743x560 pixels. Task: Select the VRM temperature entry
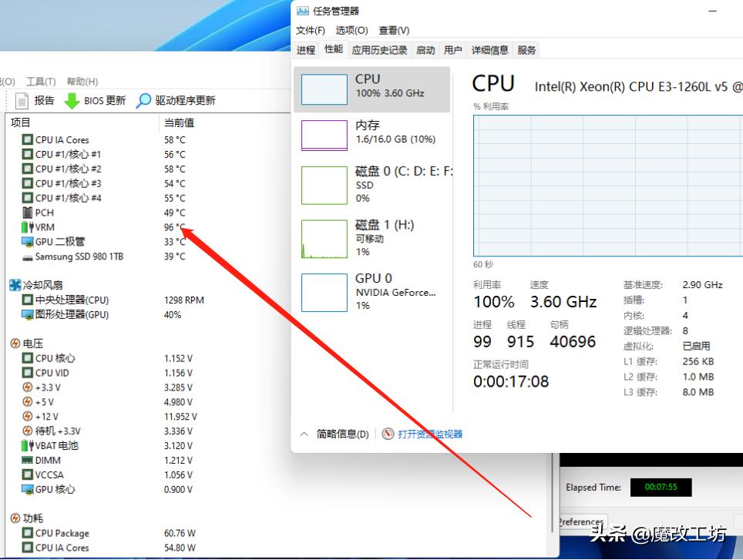(x=43, y=226)
